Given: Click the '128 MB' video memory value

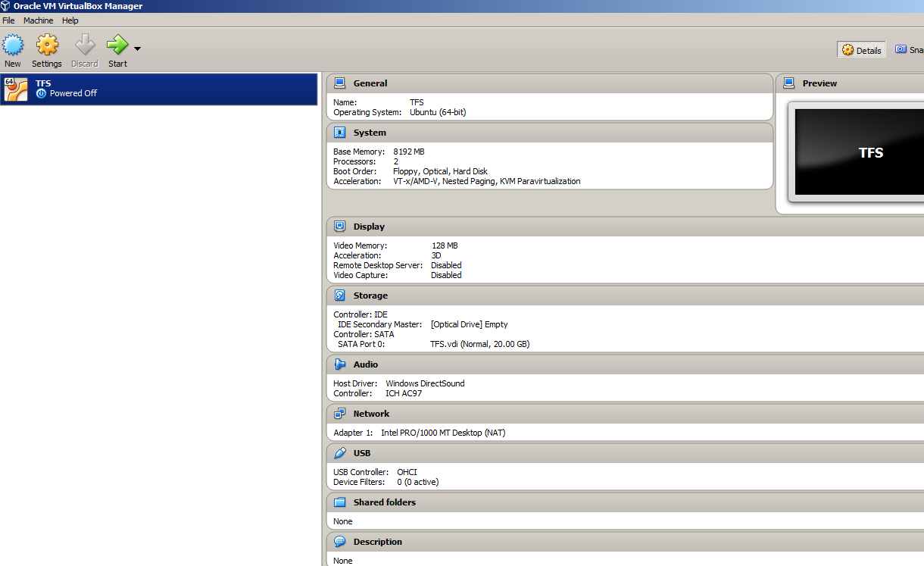Looking at the screenshot, I should [445, 245].
